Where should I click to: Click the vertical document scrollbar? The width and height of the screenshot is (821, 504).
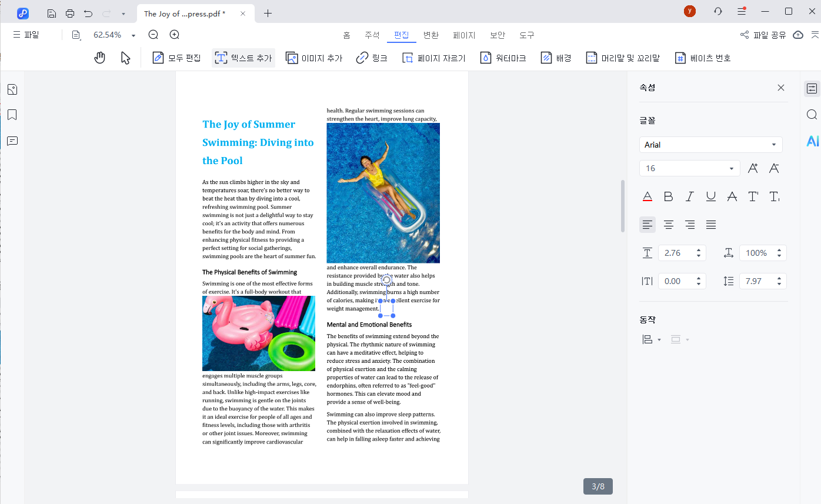623,206
